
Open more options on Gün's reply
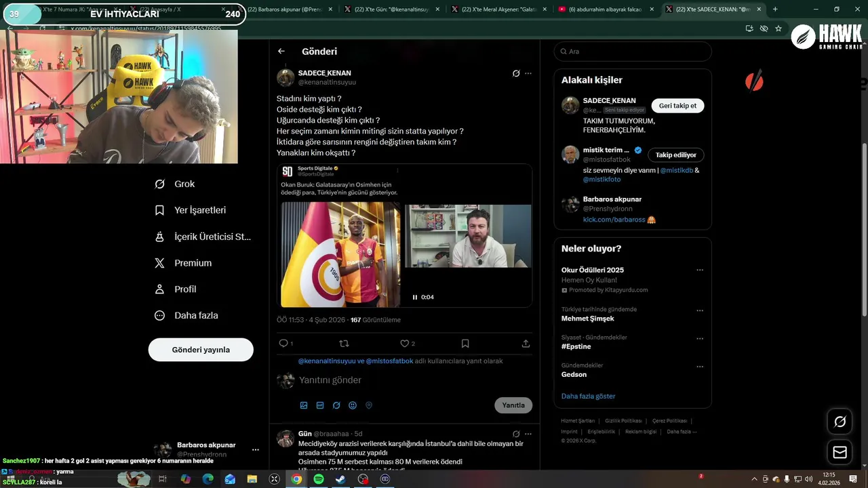coord(528,434)
